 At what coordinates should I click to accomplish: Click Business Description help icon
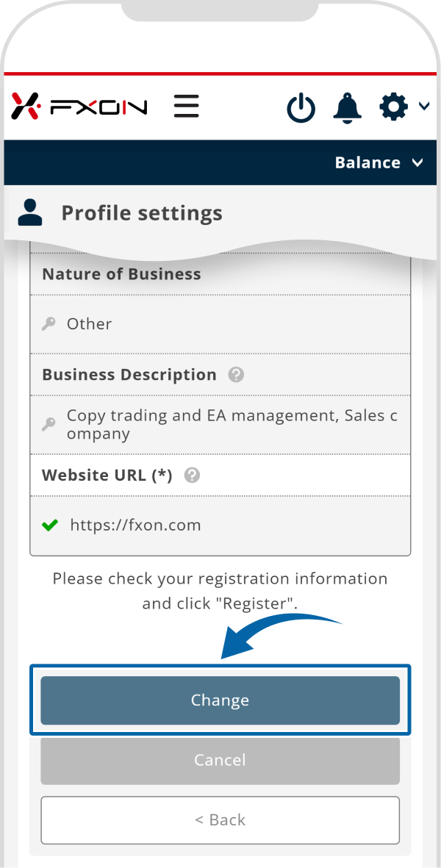(236, 375)
